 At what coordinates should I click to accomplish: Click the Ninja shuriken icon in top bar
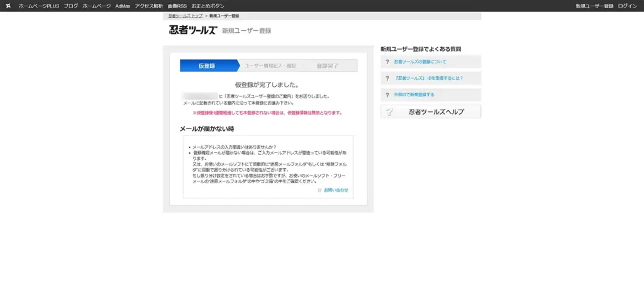point(8,6)
